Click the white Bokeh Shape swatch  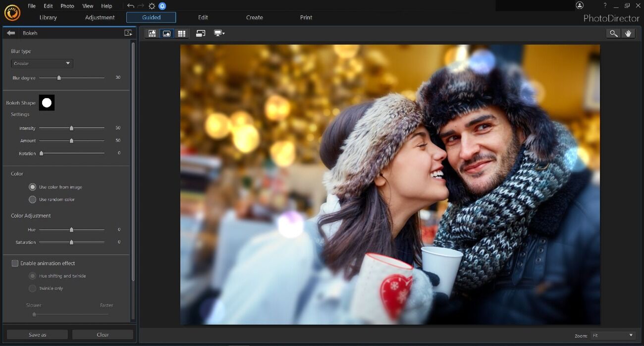pos(47,103)
